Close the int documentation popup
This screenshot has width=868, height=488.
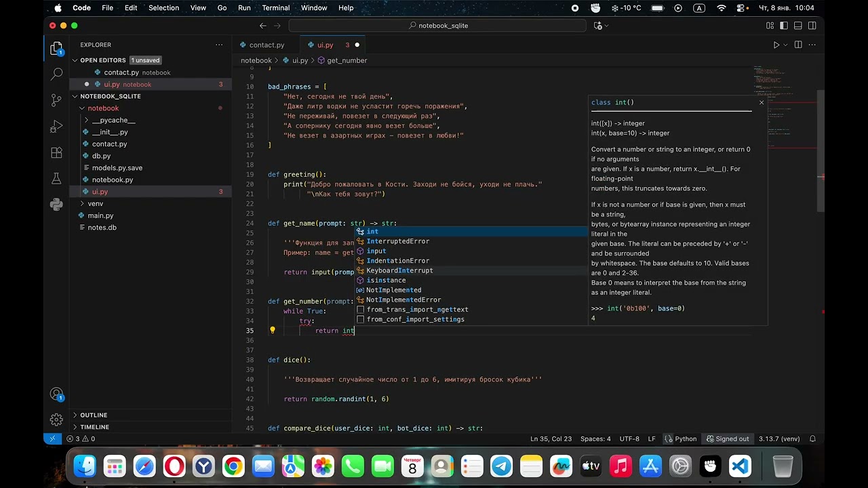click(761, 102)
